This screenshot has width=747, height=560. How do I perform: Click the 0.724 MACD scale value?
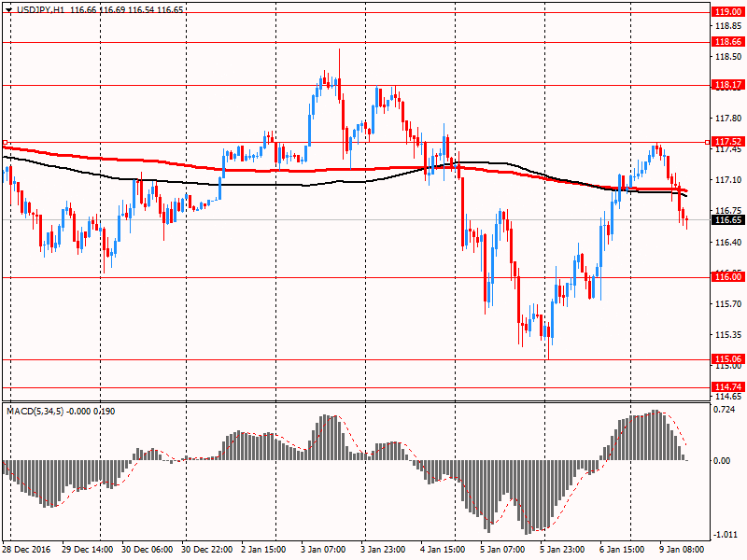pos(724,411)
